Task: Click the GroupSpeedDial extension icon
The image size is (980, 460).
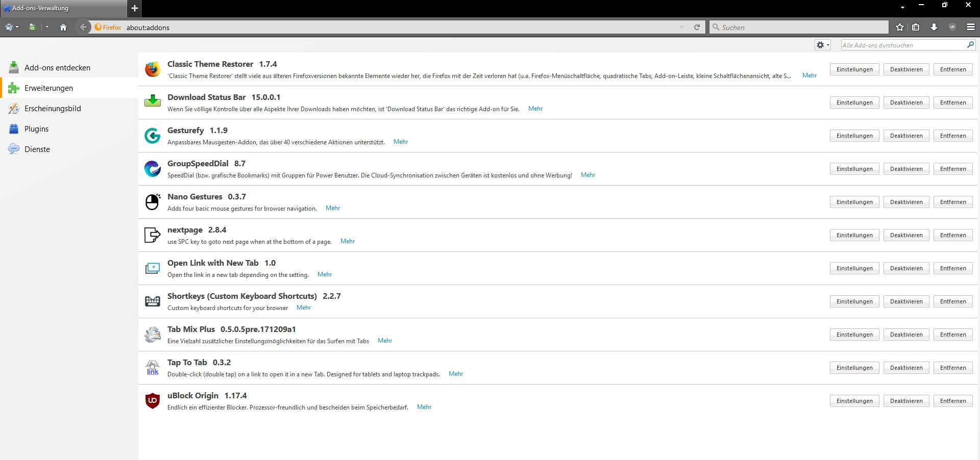Action: [152, 169]
